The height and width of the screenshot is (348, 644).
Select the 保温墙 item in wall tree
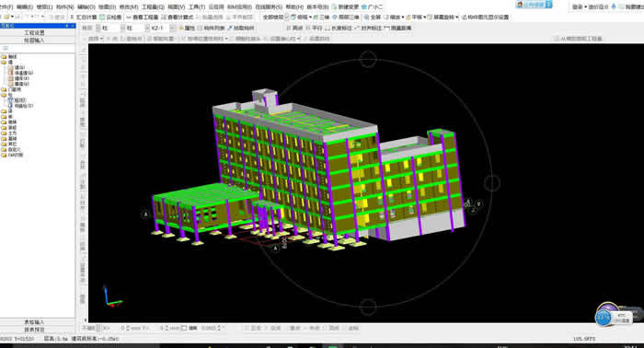(23, 73)
